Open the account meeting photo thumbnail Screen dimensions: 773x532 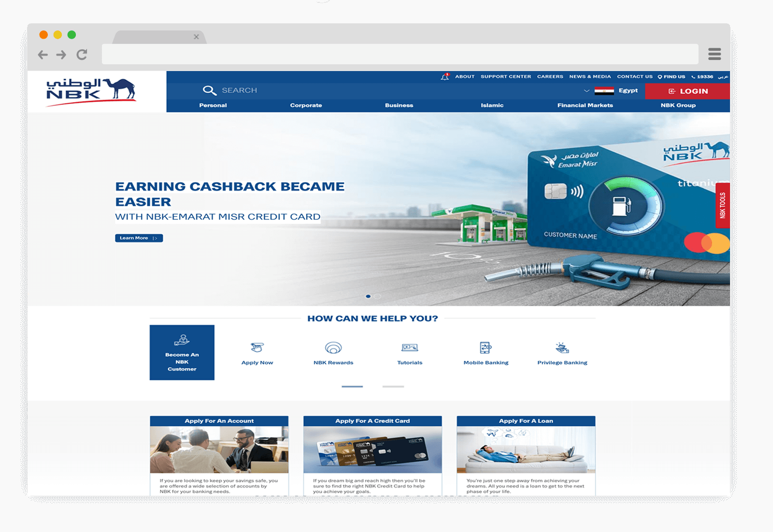219,449
